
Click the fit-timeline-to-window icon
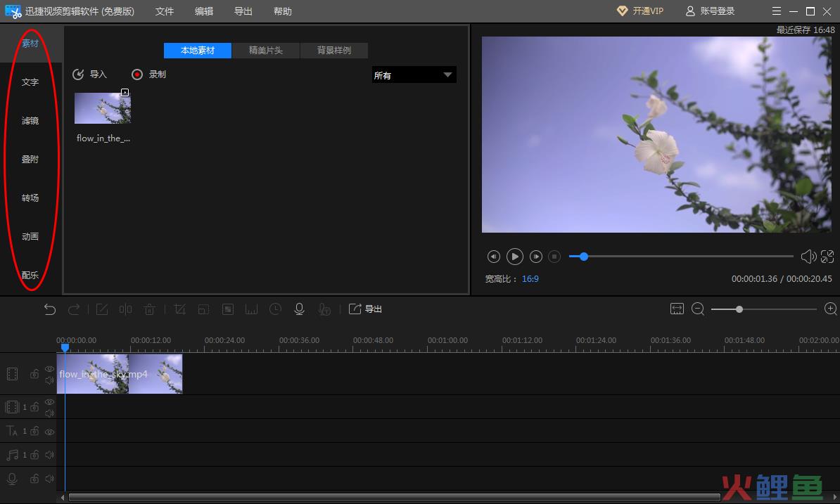coord(677,309)
